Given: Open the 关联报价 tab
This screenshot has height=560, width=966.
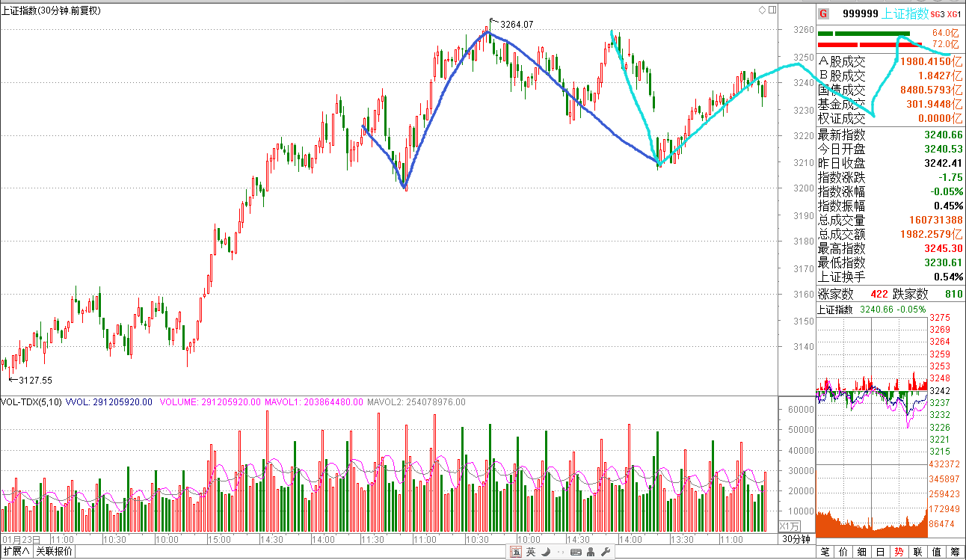Looking at the screenshot, I should coord(55,552).
